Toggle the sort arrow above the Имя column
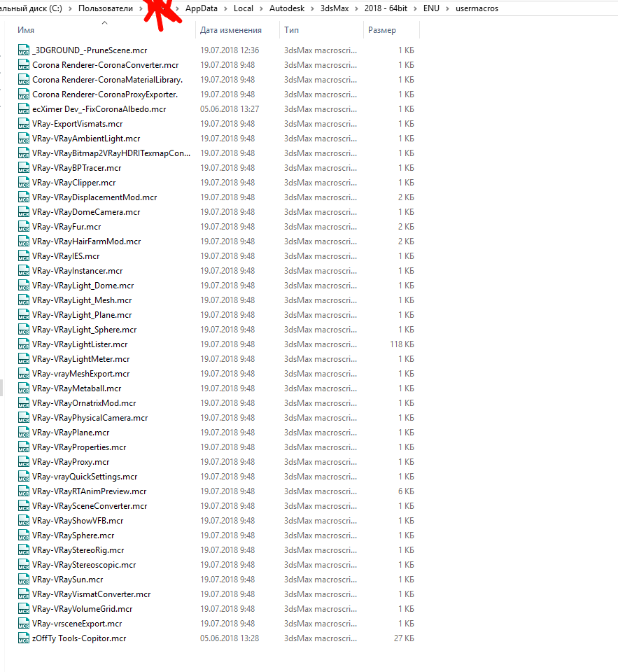 104,22
